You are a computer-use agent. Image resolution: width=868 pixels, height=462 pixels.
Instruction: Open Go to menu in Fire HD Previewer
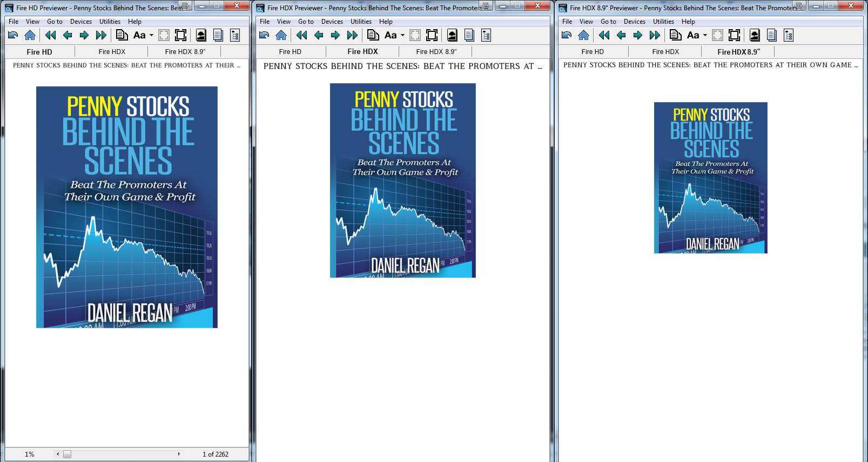[55, 22]
